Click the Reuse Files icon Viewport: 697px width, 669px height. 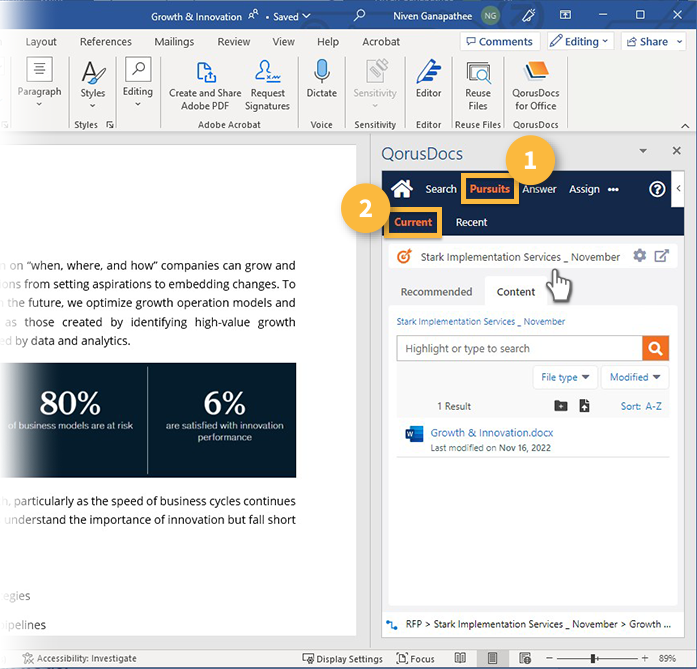(478, 72)
